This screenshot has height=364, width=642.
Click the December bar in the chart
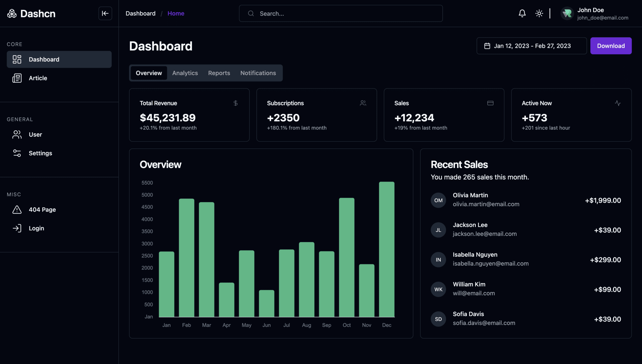pyautogui.click(x=387, y=249)
